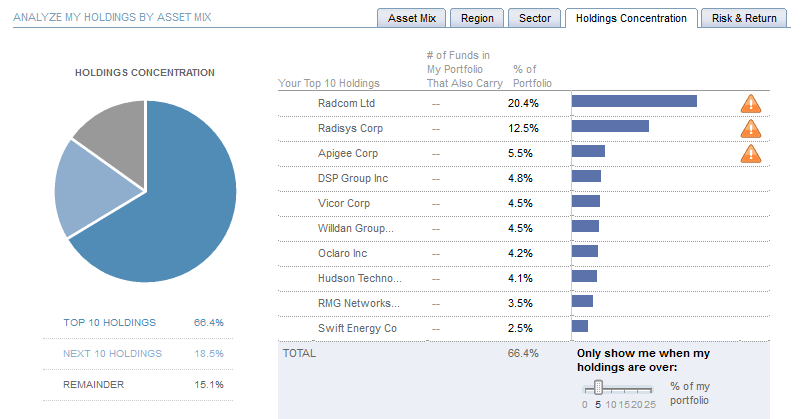Screen dimensions: 801x419
Task: Open the Risk & Return tab
Action: coord(745,18)
